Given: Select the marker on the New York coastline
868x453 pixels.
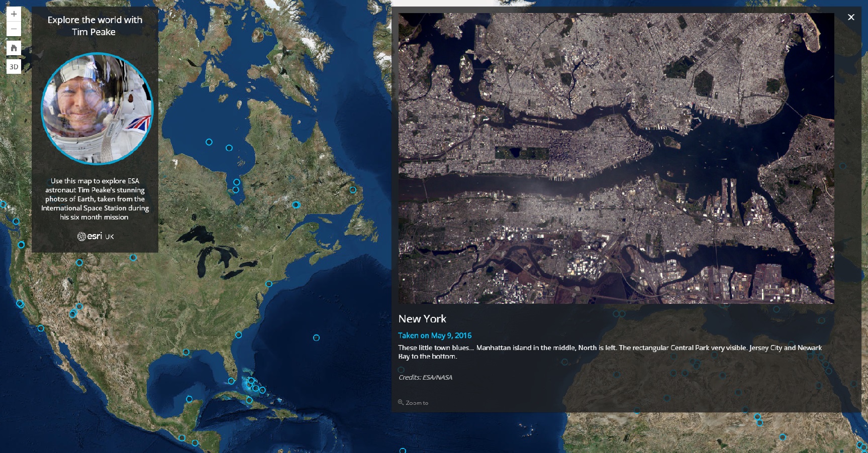Looking at the screenshot, I should tap(269, 284).
